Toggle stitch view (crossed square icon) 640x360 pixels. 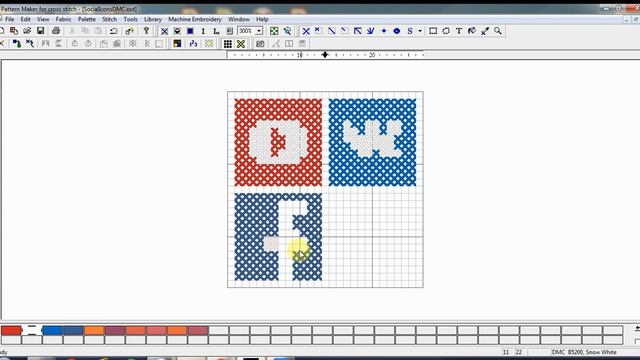point(164,31)
